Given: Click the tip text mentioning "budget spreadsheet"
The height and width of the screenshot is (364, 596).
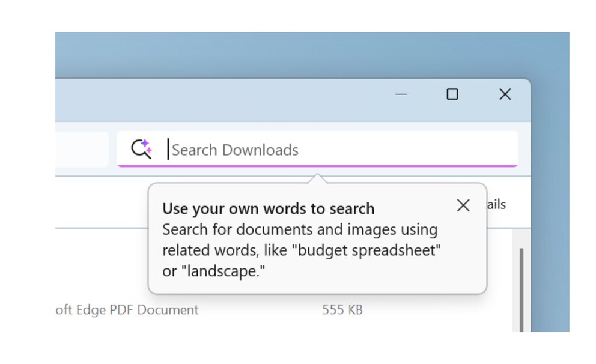Looking at the screenshot, I should pos(302,250).
